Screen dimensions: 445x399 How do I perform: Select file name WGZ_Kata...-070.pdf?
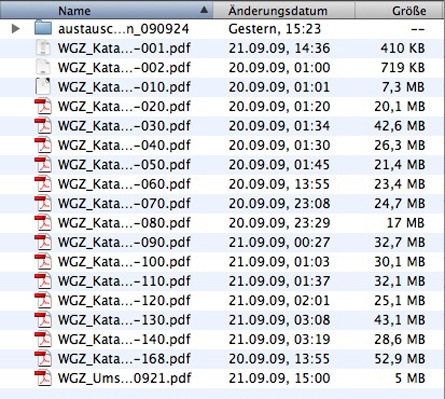(x=124, y=203)
